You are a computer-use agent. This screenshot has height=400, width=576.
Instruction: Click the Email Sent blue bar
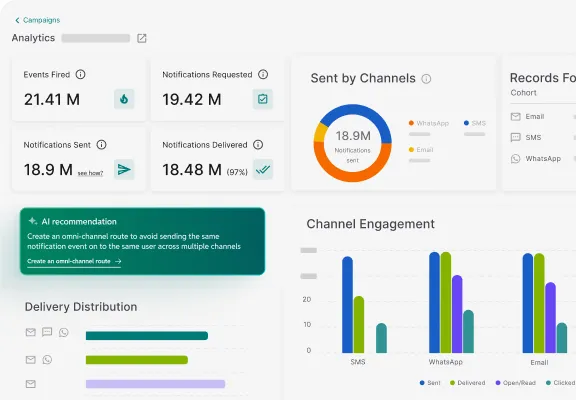click(x=528, y=303)
